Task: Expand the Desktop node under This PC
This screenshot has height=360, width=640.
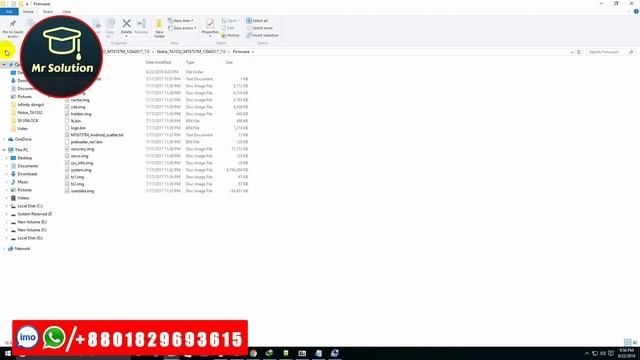Action: (x=7, y=158)
